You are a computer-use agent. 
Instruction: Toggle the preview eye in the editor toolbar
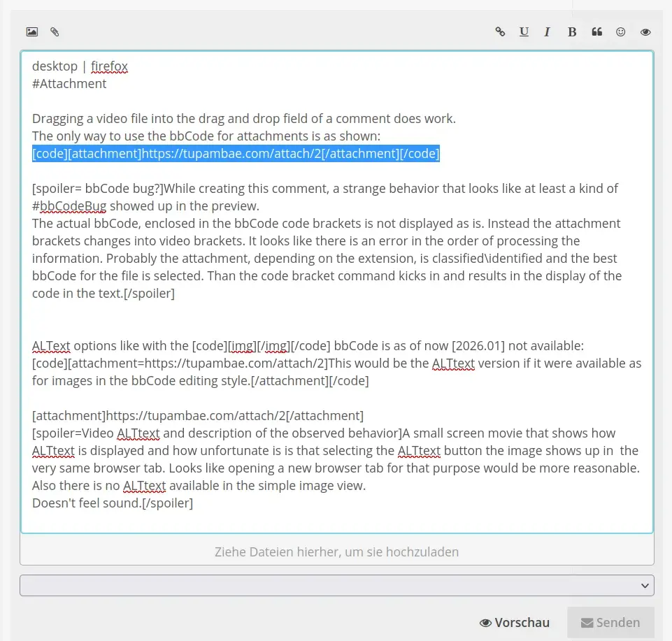coord(645,31)
